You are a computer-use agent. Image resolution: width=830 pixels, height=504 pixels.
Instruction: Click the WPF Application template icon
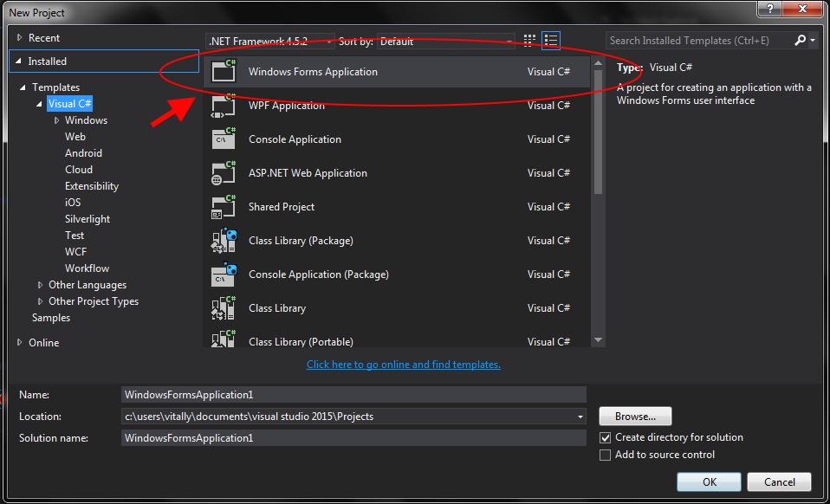click(x=224, y=106)
